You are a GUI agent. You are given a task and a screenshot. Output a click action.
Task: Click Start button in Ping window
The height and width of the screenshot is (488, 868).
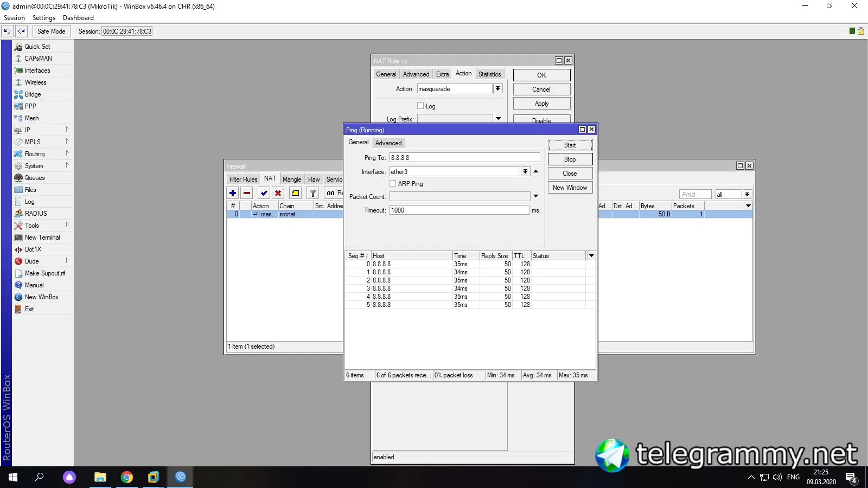[x=570, y=145]
